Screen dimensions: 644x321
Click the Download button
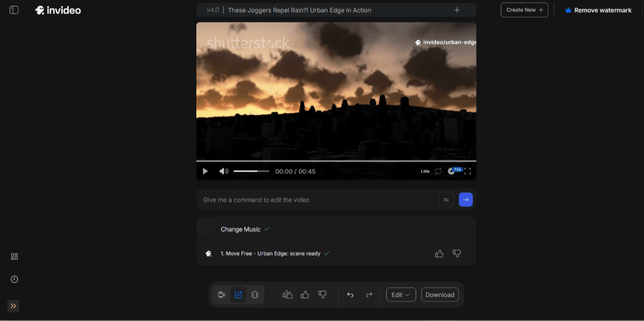440,295
